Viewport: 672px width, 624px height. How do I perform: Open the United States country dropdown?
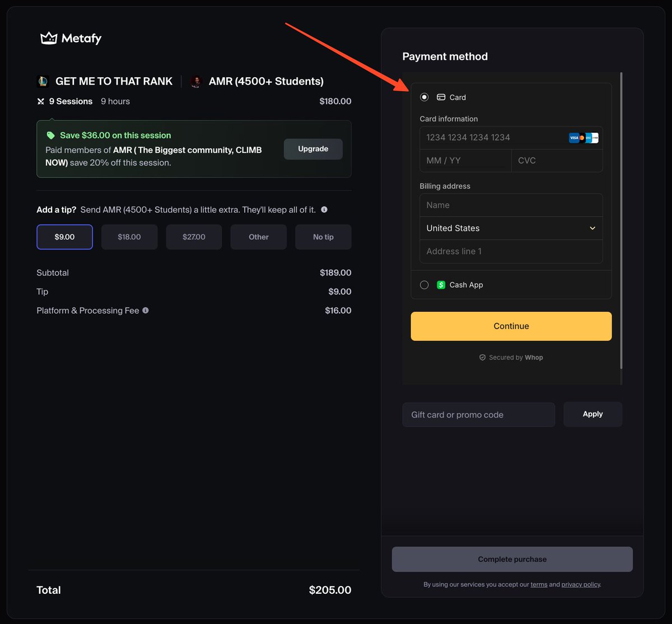(x=511, y=228)
